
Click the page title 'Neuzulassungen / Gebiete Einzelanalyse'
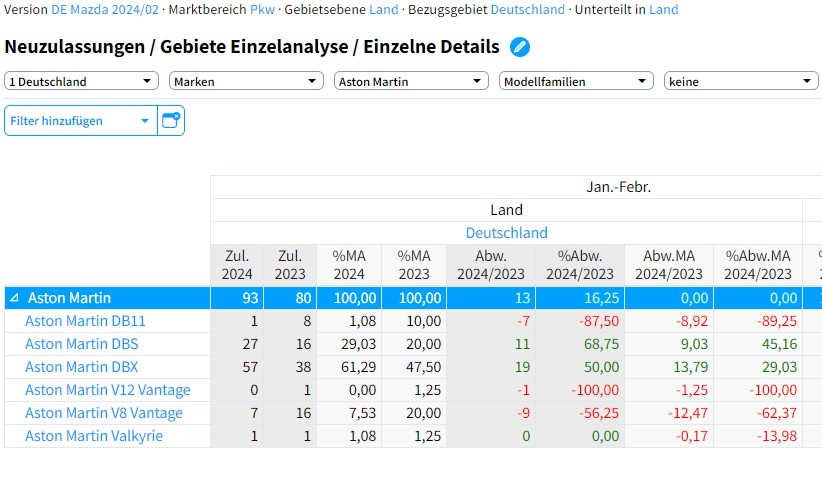coord(176,47)
